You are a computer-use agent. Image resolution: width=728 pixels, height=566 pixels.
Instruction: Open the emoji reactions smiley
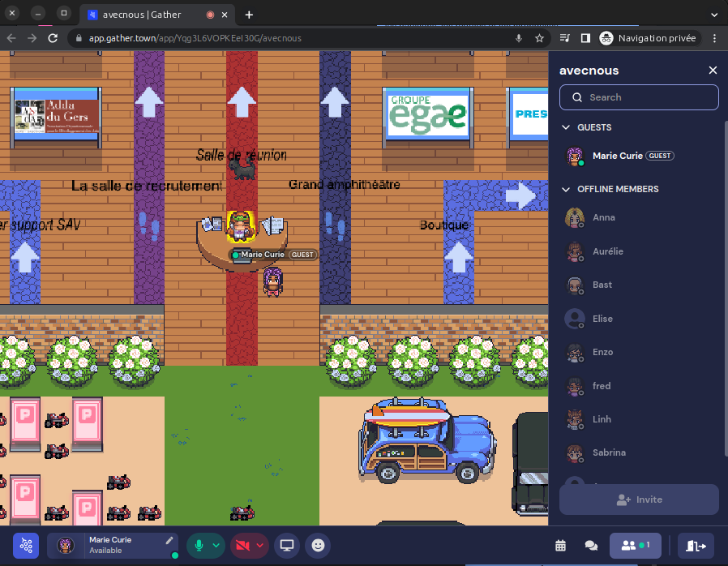click(318, 546)
